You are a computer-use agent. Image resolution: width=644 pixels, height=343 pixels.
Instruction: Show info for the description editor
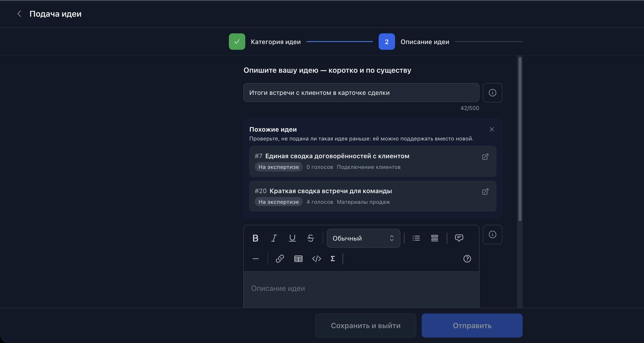[x=492, y=235]
